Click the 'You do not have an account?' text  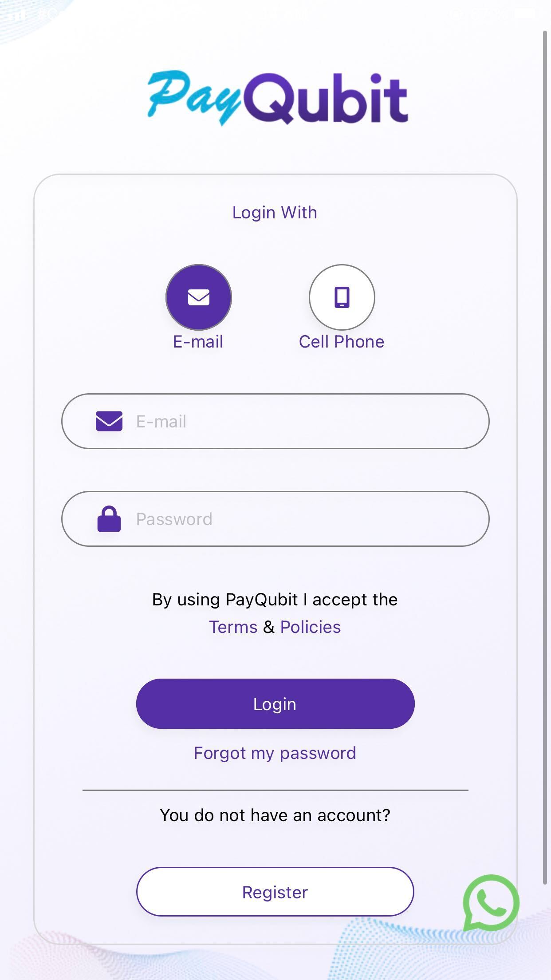275,815
